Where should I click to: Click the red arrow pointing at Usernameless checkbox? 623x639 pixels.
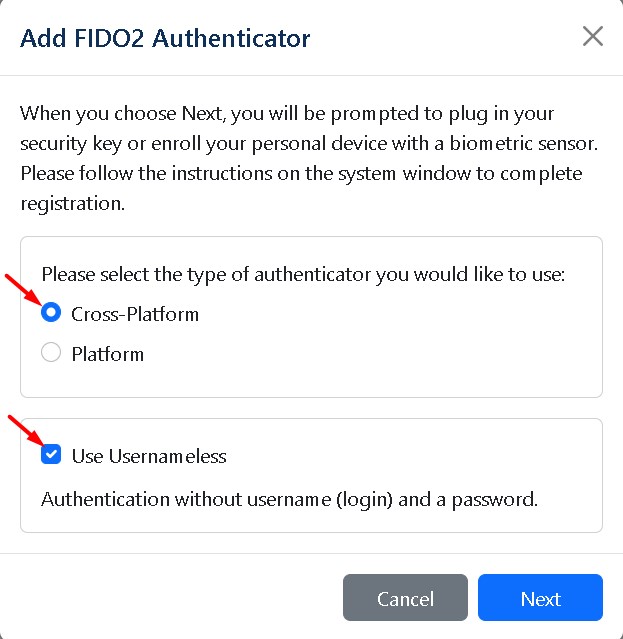point(26,432)
